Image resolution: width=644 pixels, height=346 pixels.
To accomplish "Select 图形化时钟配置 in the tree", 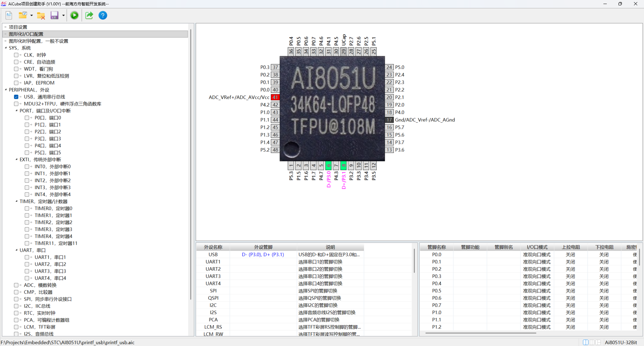I will tap(38, 41).
